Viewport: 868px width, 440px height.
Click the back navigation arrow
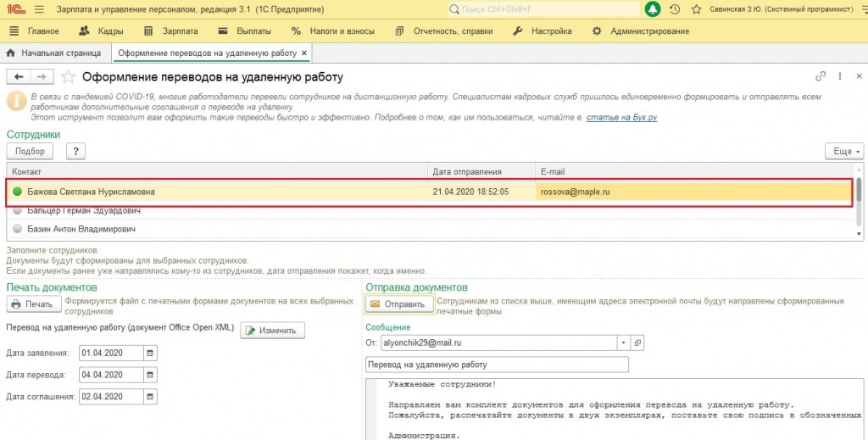[x=18, y=77]
